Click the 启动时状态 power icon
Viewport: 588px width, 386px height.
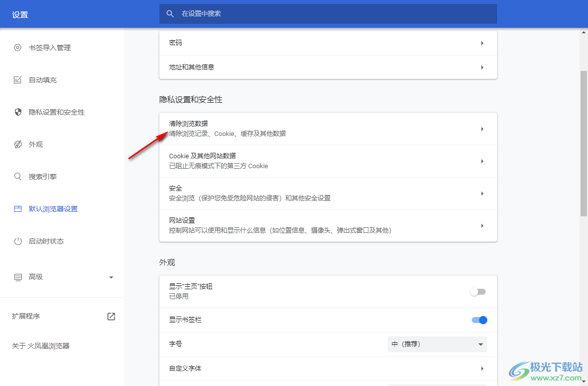(17, 241)
